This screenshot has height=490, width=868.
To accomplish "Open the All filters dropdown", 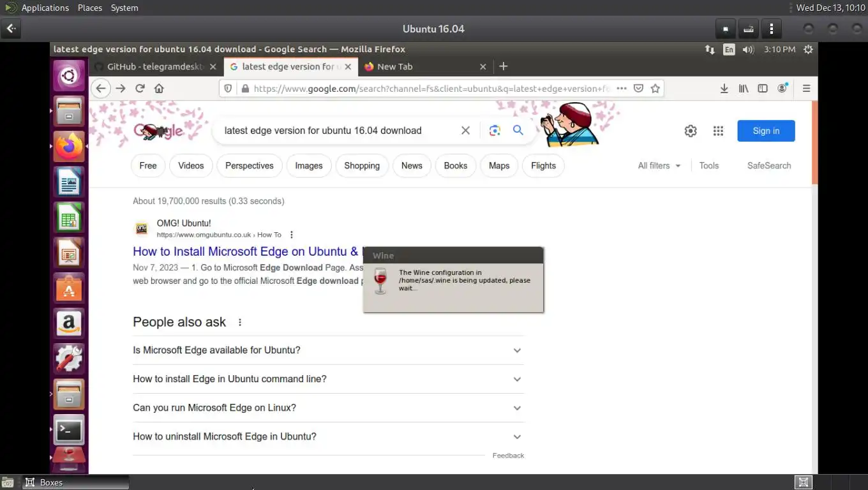I will pyautogui.click(x=659, y=165).
